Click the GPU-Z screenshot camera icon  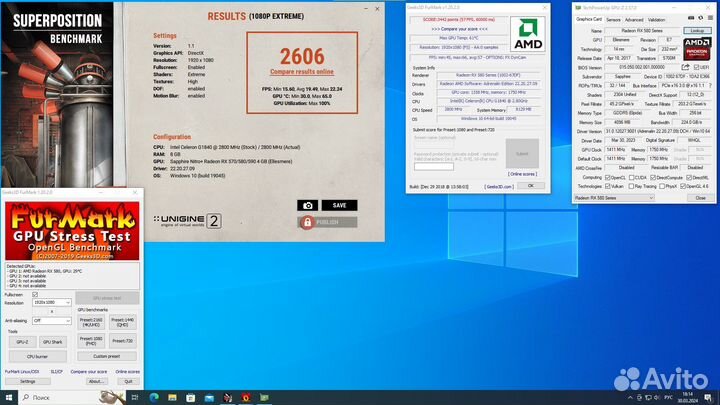[x=691, y=18]
